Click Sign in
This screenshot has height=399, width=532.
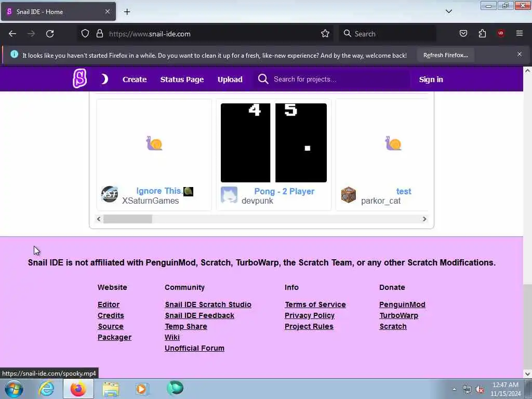431,79
